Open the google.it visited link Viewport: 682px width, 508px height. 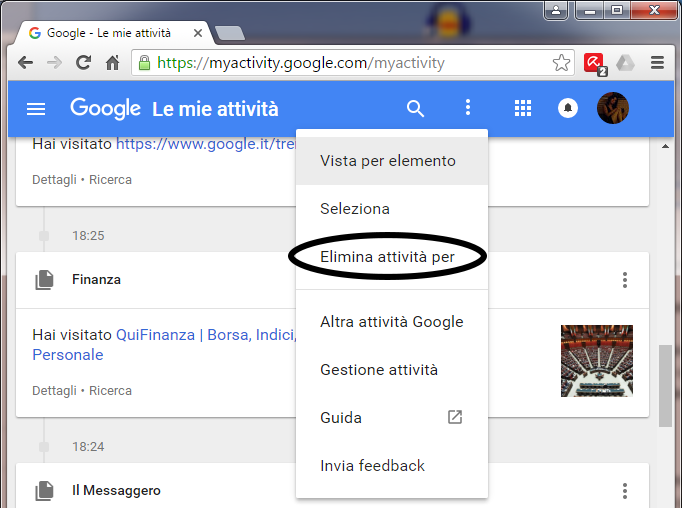[x=206, y=144]
